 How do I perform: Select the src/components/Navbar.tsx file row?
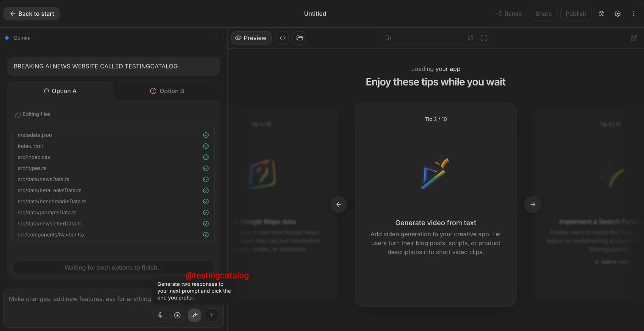(114, 235)
